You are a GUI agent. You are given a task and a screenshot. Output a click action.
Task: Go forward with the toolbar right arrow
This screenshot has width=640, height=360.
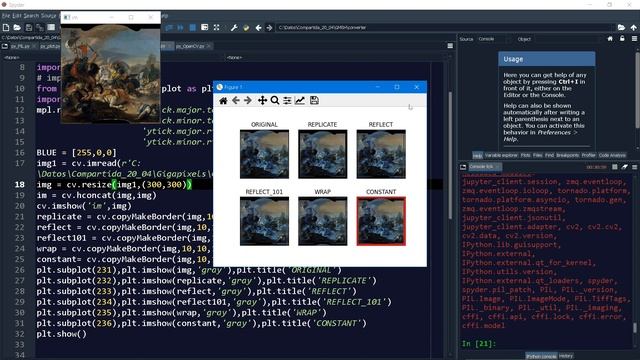click(269, 27)
